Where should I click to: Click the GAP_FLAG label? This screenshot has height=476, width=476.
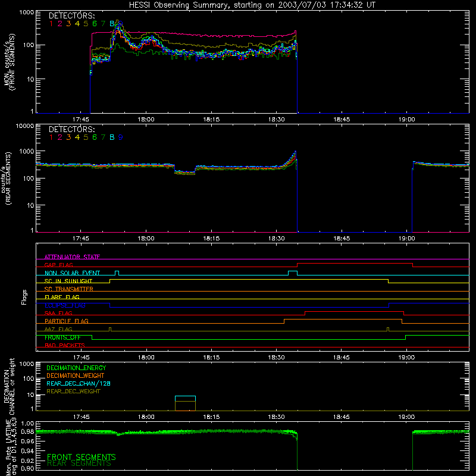pyautogui.click(x=58, y=265)
